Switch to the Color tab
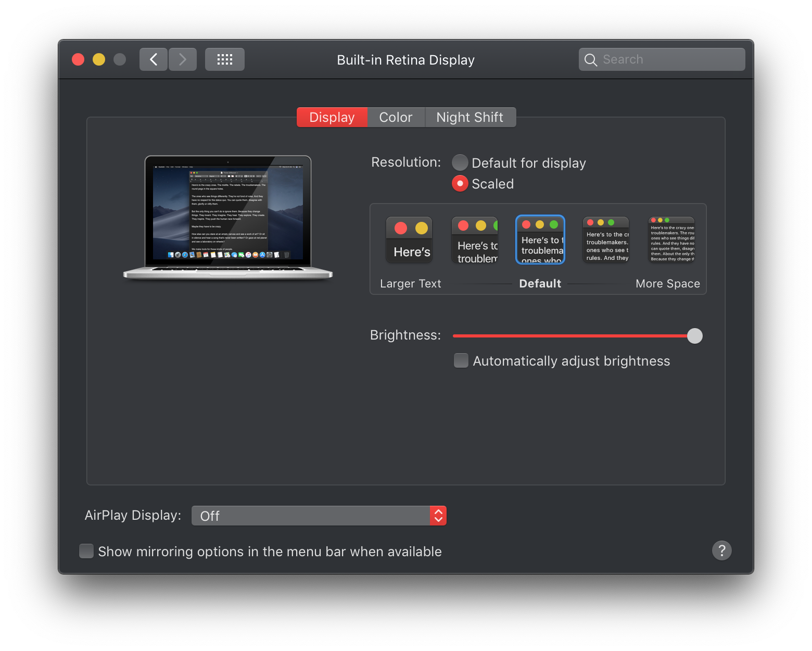Image resolution: width=812 pixels, height=651 pixels. (x=396, y=117)
